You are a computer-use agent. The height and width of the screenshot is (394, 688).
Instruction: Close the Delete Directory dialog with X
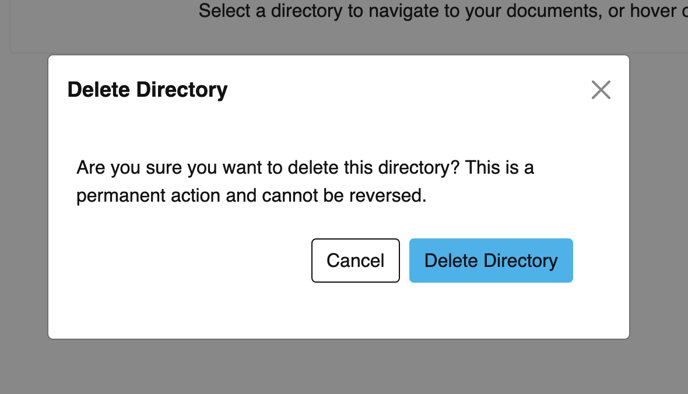(601, 90)
